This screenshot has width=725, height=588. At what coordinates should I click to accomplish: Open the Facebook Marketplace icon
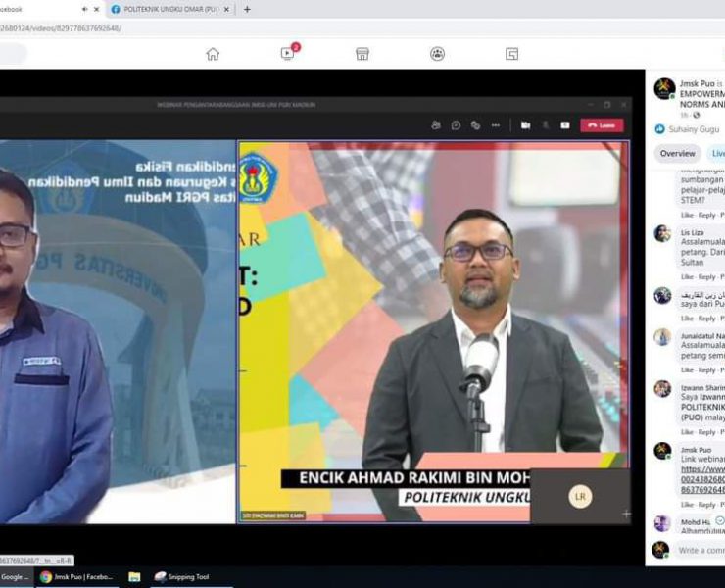(362, 54)
